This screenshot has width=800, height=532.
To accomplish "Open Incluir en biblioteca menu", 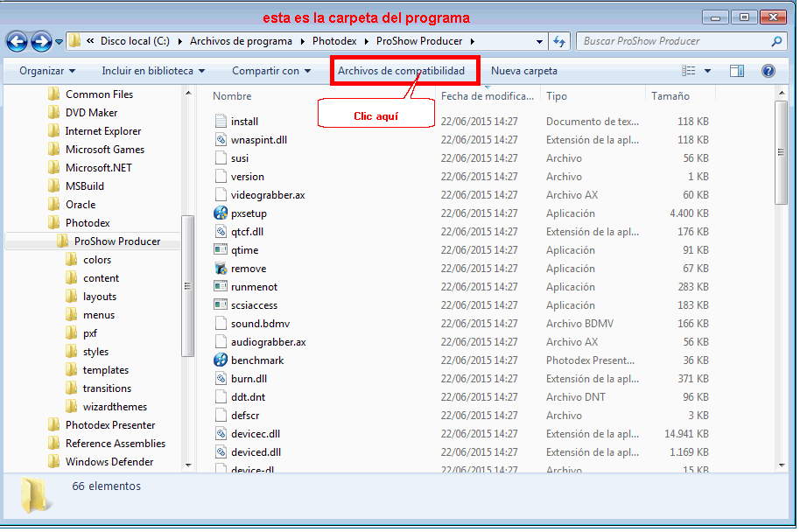I will click(153, 71).
